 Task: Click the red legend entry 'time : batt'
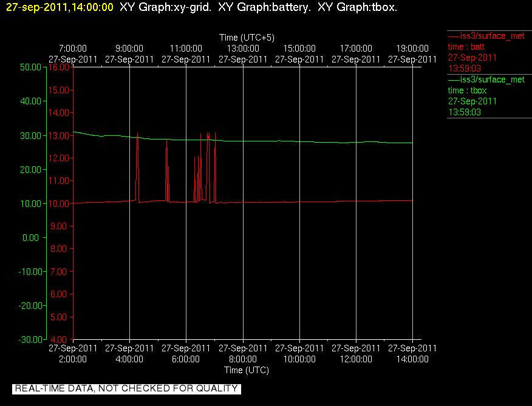click(x=466, y=47)
